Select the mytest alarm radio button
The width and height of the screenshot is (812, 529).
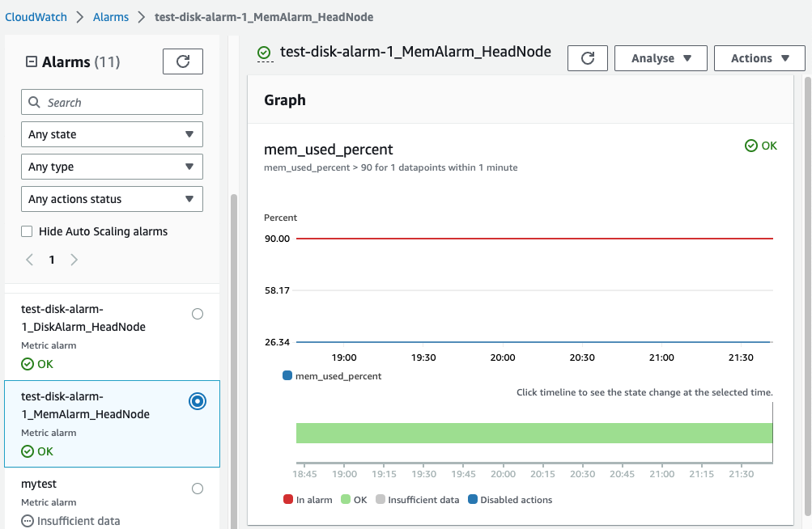(x=198, y=489)
